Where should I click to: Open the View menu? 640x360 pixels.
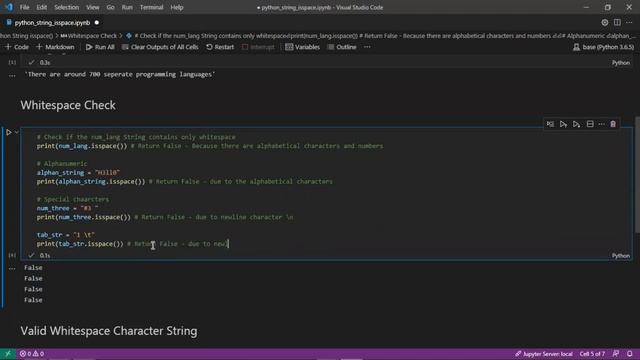point(93,7)
